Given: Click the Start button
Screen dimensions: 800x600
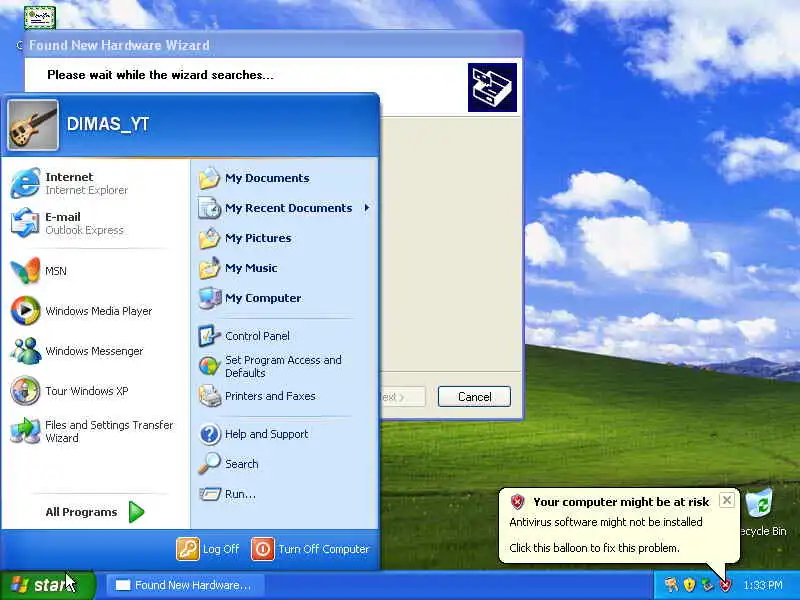Looking at the screenshot, I should [48, 585].
